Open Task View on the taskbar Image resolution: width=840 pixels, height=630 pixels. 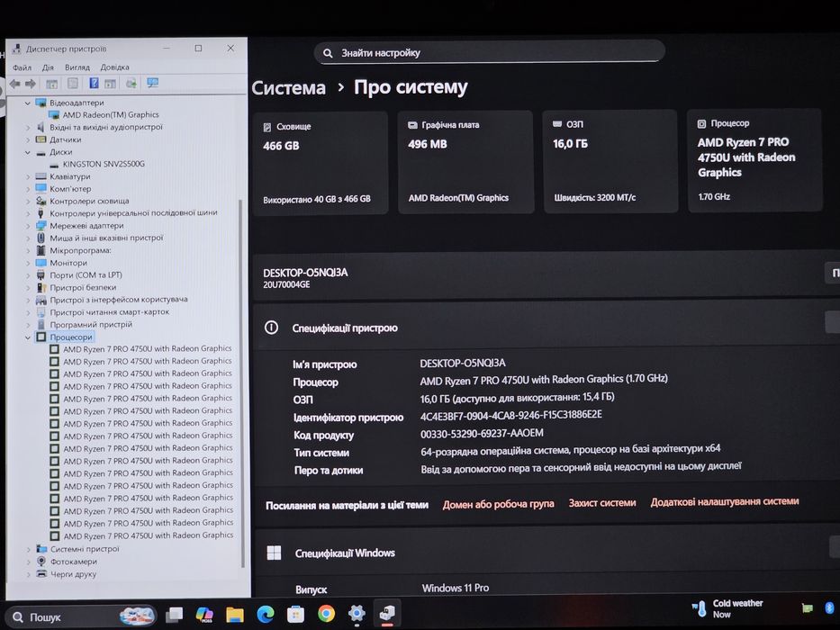pos(174,615)
